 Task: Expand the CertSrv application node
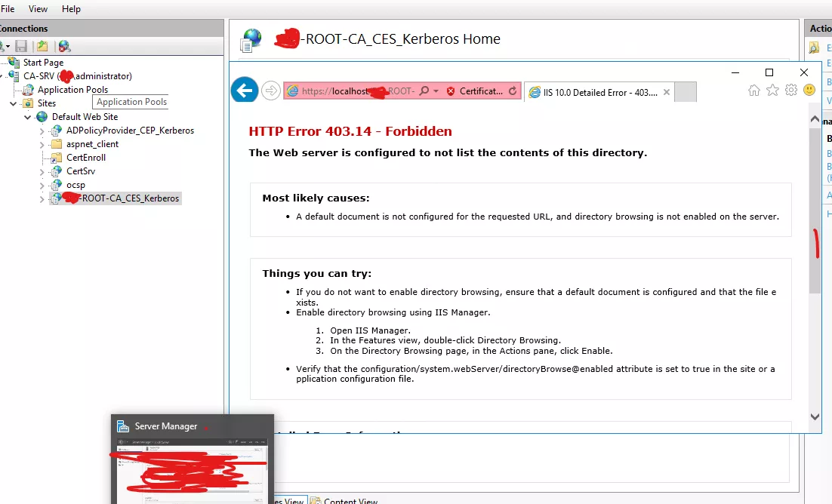(x=42, y=171)
